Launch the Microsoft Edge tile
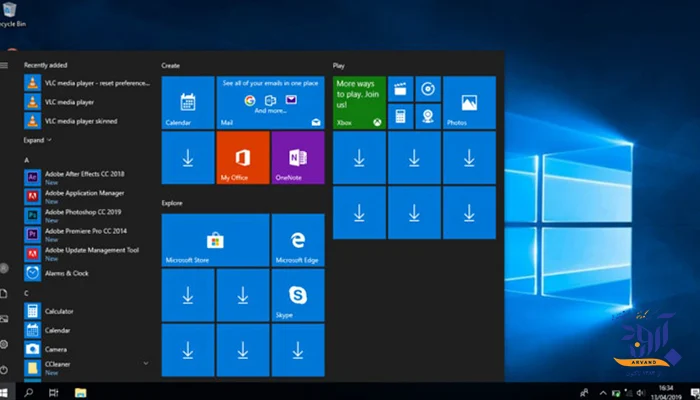Viewport: 700px width, 400px height. 298,240
